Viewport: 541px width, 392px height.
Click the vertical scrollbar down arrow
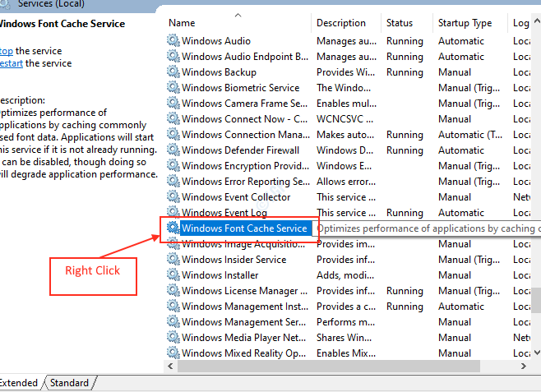tap(537, 353)
